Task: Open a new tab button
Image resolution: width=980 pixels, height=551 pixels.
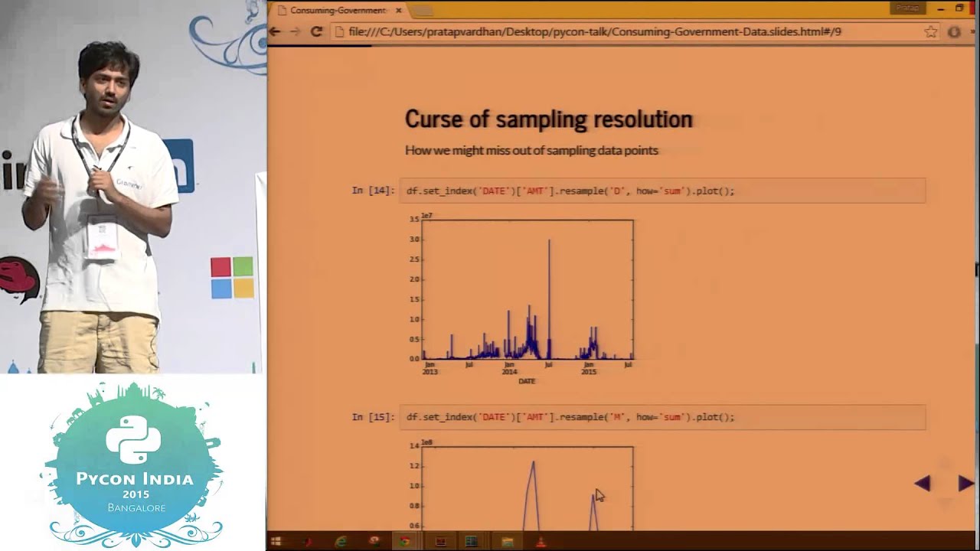Action: tap(423, 11)
